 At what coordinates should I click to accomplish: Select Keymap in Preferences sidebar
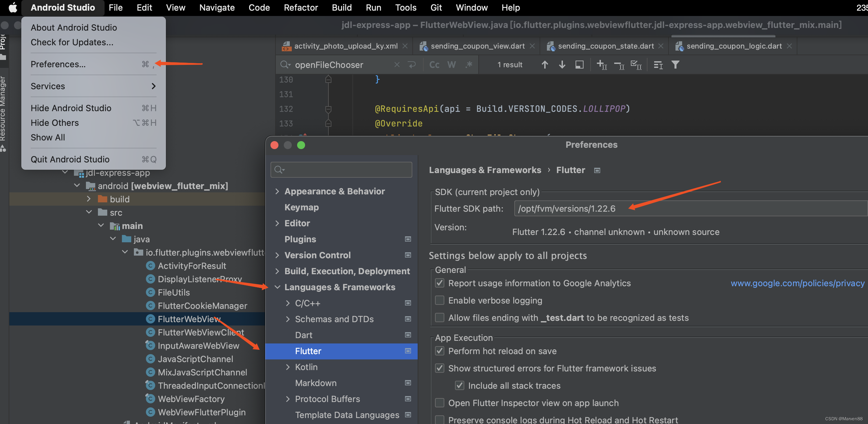tap(301, 207)
